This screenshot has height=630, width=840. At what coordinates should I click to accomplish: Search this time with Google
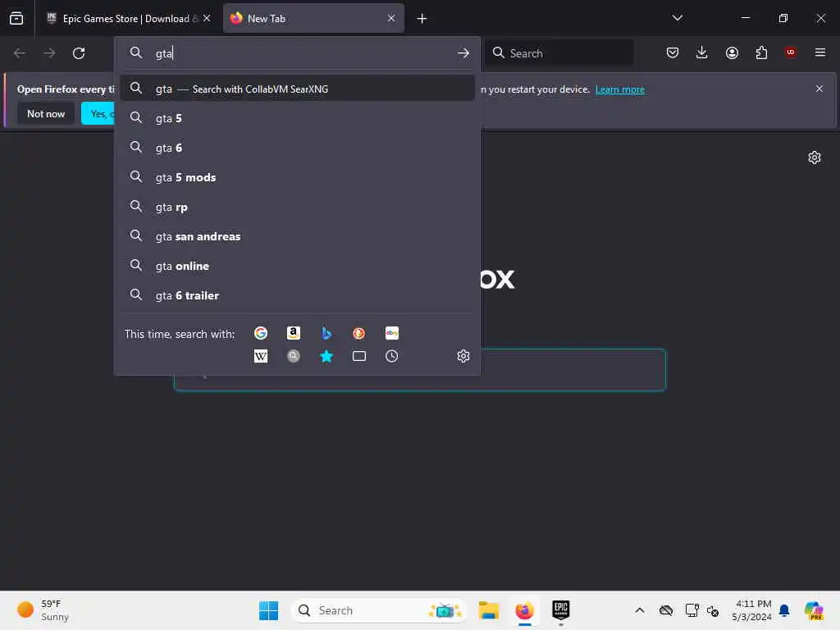click(261, 333)
